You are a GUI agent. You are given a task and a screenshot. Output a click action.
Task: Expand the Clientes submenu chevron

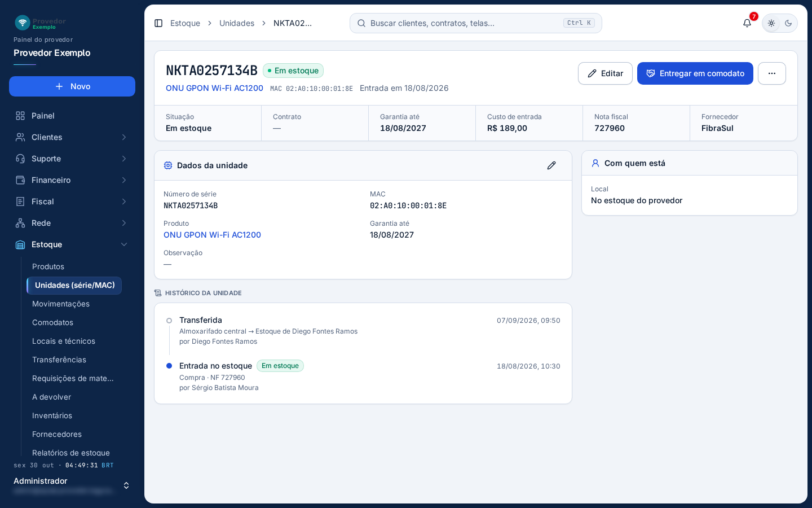pos(124,137)
